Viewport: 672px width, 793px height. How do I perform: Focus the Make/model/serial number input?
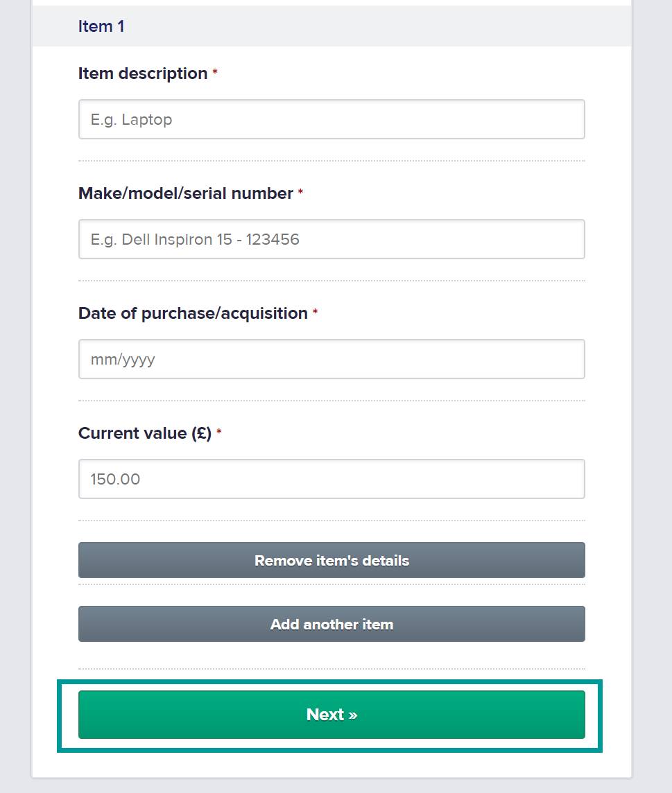coord(331,239)
